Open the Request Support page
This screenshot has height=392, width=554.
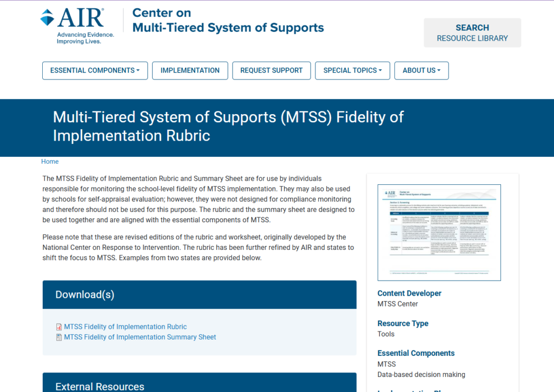click(x=271, y=70)
